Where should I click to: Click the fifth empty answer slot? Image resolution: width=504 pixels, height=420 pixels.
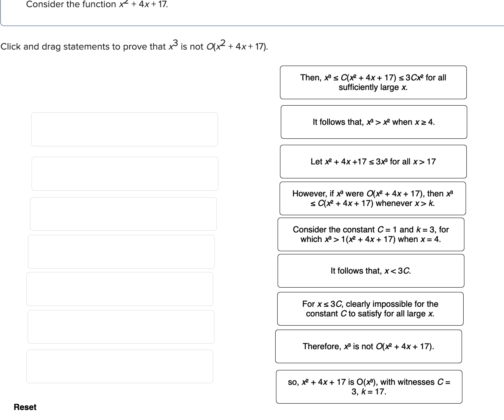(120, 289)
